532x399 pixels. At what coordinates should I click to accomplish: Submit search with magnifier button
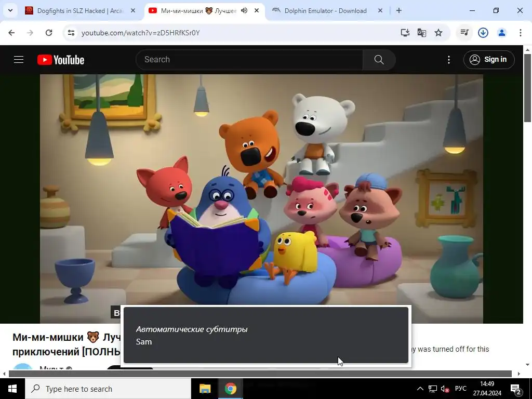(379, 60)
